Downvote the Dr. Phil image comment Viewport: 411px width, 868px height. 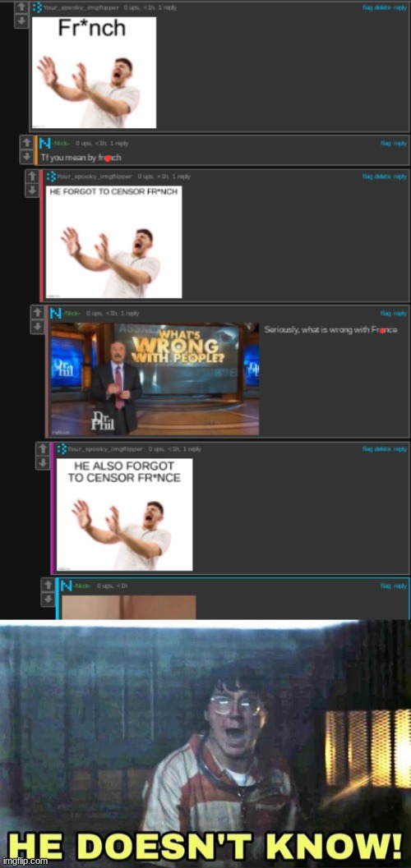tap(36, 327)
